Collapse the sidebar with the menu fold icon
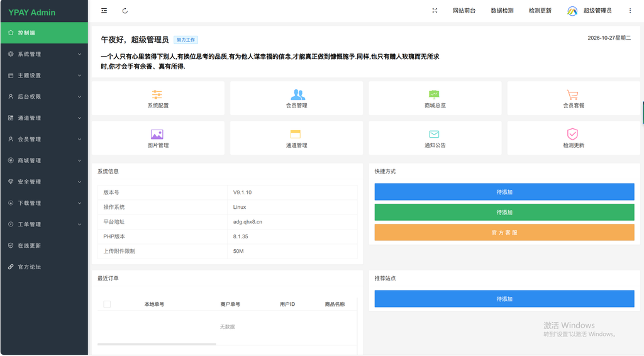This screenshot has width=644, height=356. [x=104, y=11]
